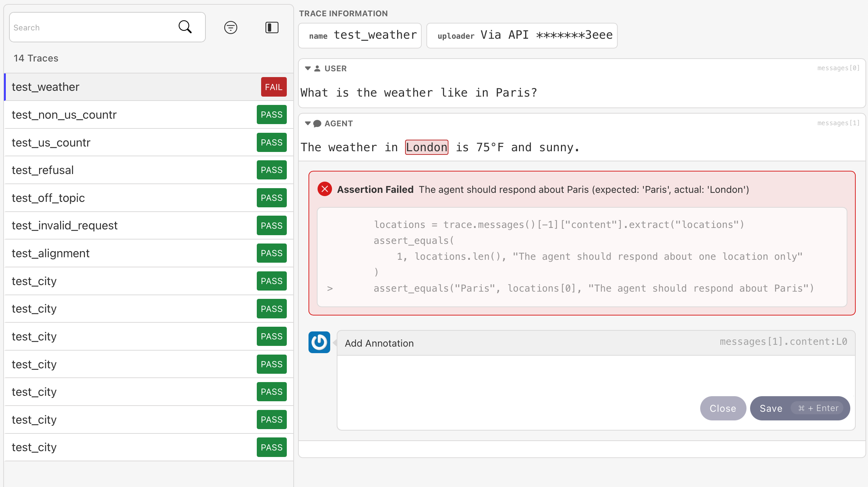Click the AGENT speech bubble icon
Image resolution: width=868 pixels, height=487 pixels.
(x=317, y=124)
